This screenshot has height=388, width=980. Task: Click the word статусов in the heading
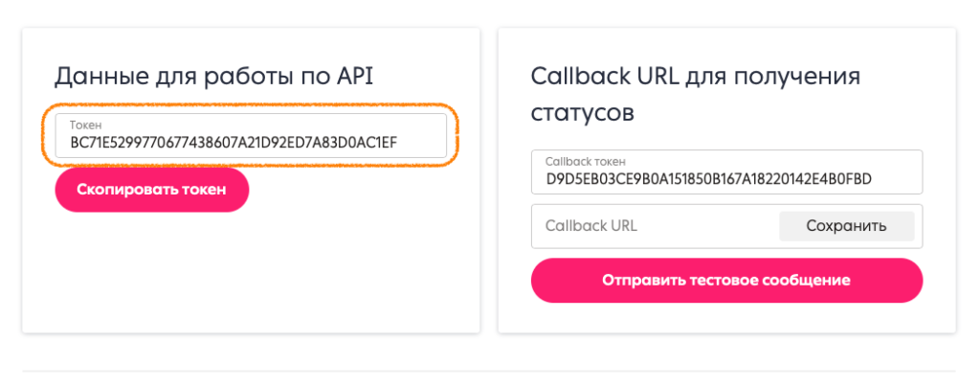pyautogui.click(x=582, y=113)
